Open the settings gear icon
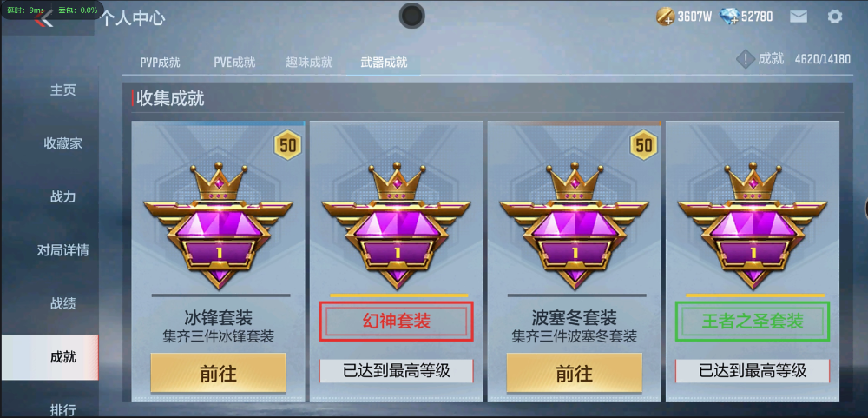 [834, 17]
